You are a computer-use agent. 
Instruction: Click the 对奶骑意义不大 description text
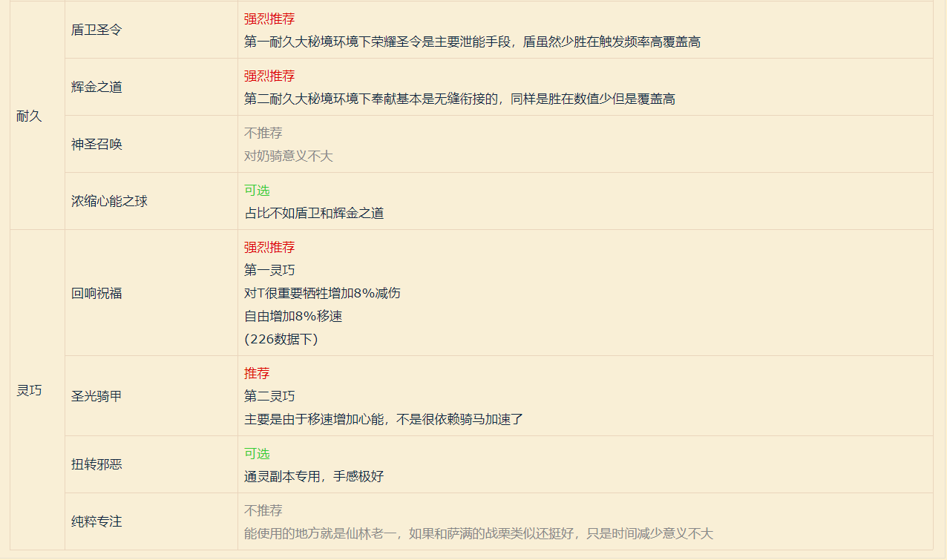(289, 156)
